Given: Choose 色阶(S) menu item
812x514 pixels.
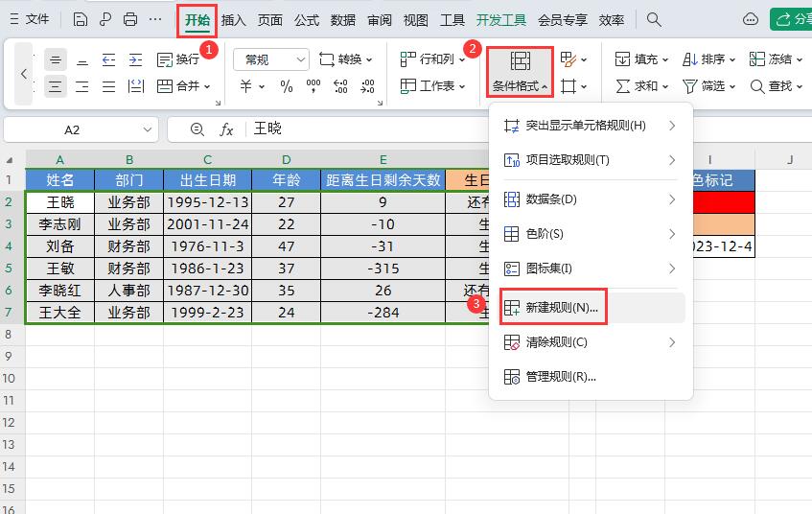Looking at the screenshot, I should pos(591,234).
